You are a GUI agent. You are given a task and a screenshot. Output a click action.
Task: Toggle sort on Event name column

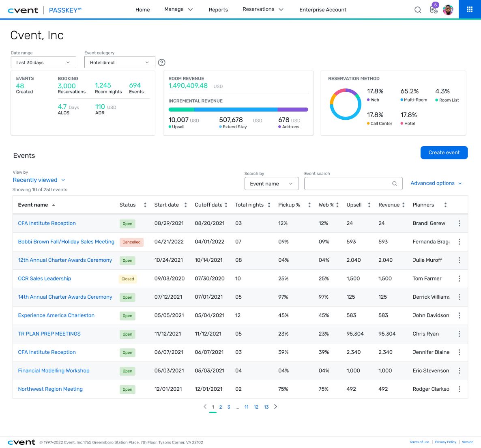coord(54,205)
